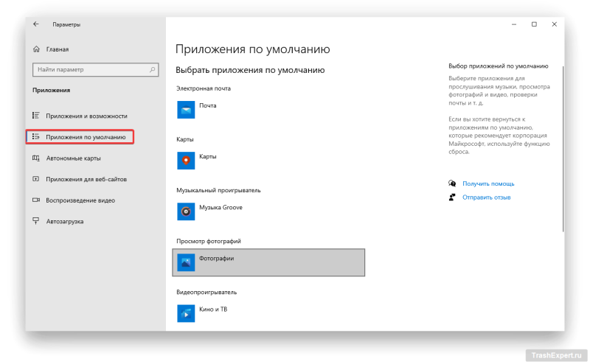Click the Приложения для веб-сайтов icon

[35, 179]
